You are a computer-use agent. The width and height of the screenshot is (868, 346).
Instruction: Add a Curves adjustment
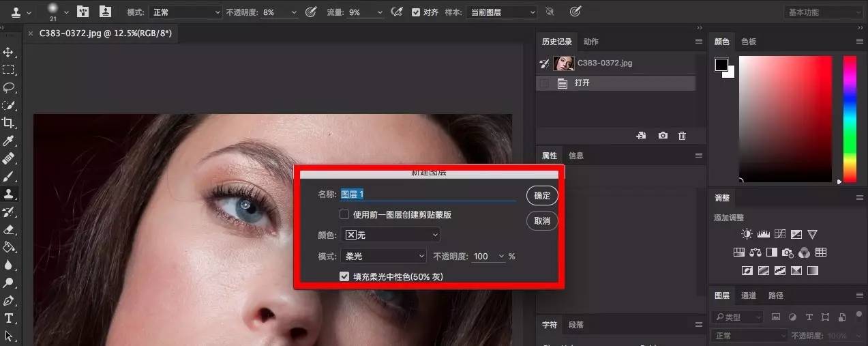pos(779,234)
